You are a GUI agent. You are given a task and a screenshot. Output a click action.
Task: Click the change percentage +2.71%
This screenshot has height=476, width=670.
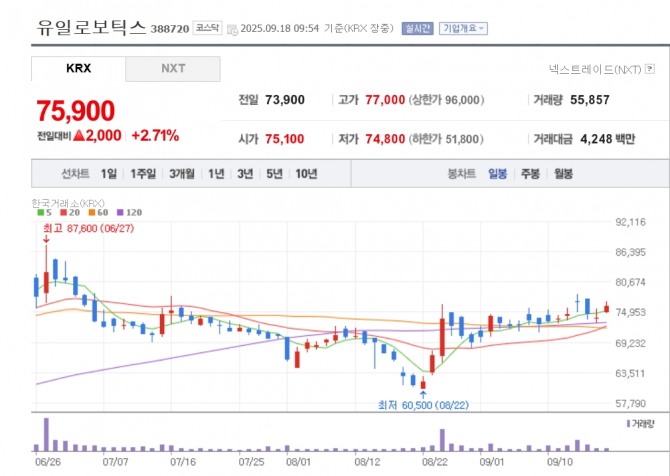pyautogui.click(x=155, y=136)
